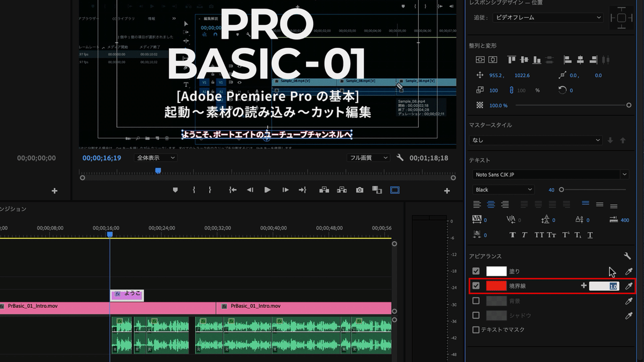
Task: Open the Noto Sans CJK JP font dropdown
Action: click(x=551, y=174)
